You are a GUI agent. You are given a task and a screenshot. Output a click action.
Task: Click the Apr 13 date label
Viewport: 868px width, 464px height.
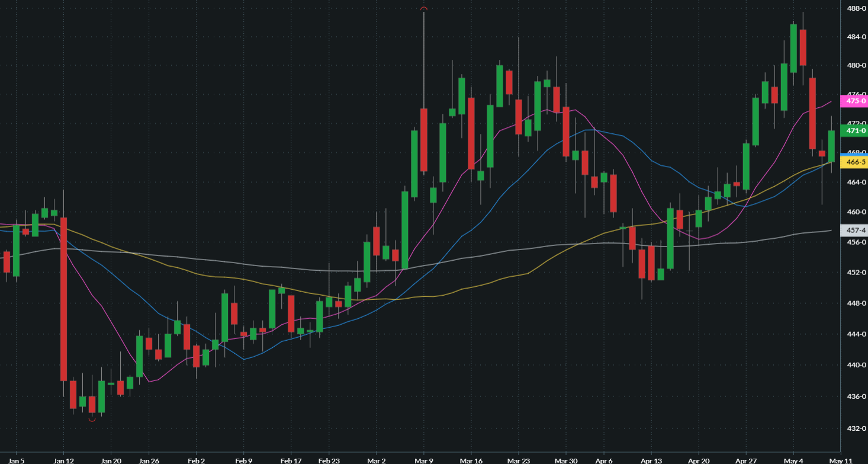coord(651,460)
